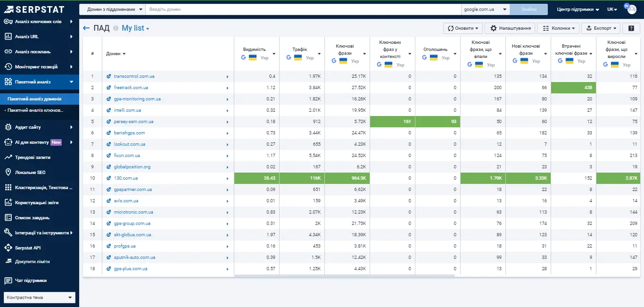Image resolution: width=644 pixels, height=307 pixels.
Task: Click the 26.43 visibility cell
Action: pyautogui.click(x=256, y=178)
